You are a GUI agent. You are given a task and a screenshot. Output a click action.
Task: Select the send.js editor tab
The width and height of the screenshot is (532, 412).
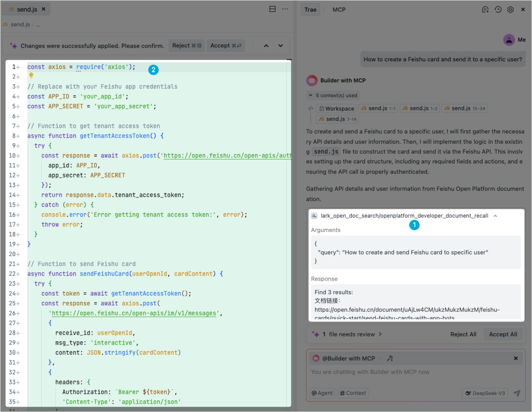click(26, 9)
